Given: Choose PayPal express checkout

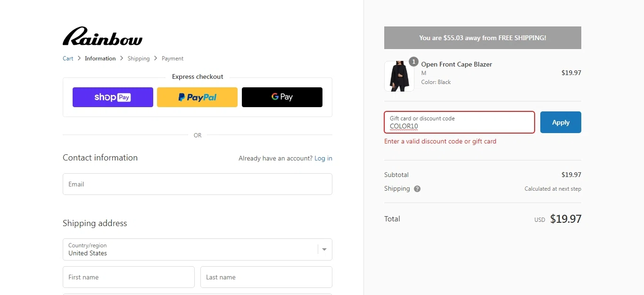Looking at the screenshot, I should click(x=197, y=97).
